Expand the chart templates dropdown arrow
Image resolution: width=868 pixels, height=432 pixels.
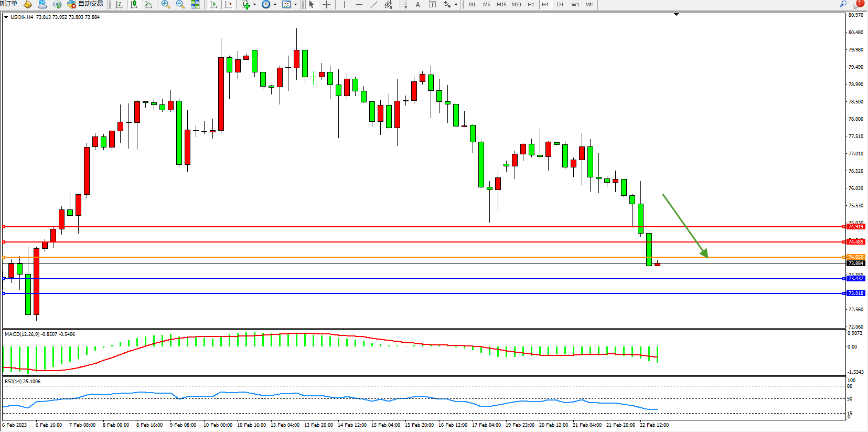[295, 5]
